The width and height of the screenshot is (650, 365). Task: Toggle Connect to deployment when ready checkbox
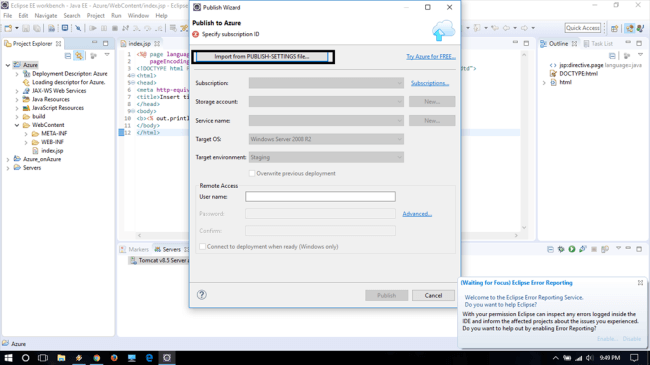[x=202, y=246]
